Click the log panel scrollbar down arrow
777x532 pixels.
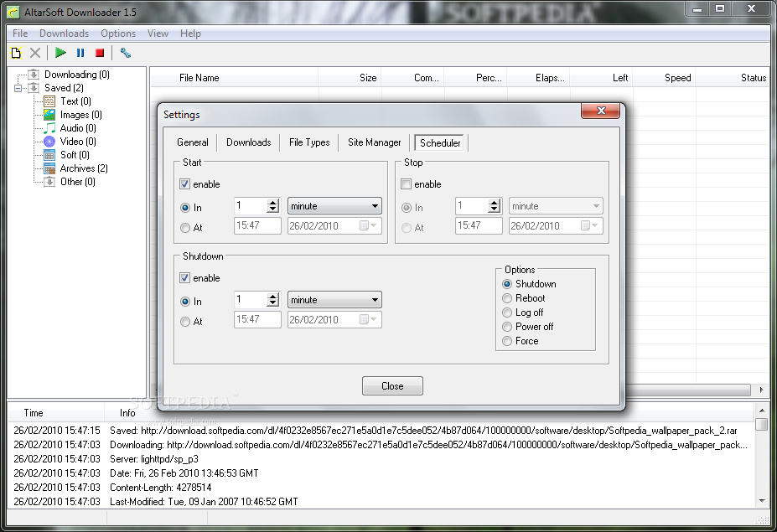point(762,501)
